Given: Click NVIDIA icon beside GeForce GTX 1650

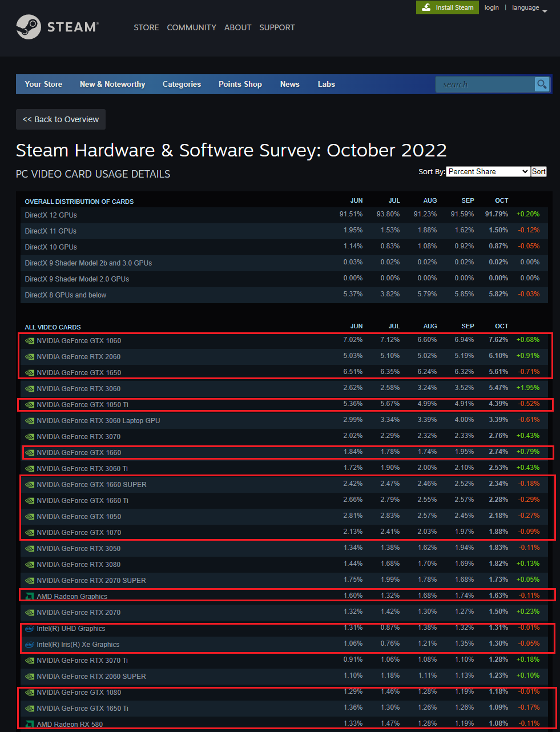Looking at the screenshot, I should click(x=30, y=373).
